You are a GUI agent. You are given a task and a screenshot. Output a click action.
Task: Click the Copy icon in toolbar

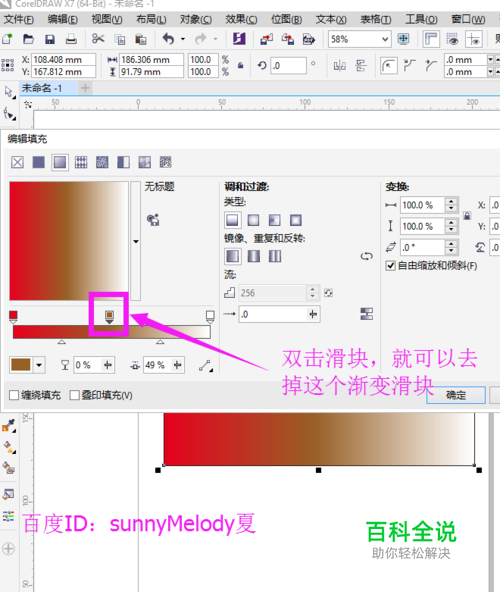(120, 39)
